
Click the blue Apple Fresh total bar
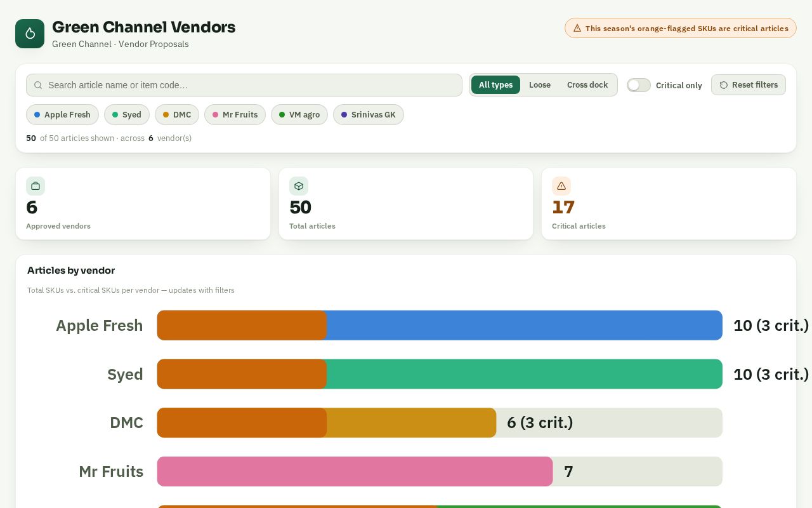[524, 325]
